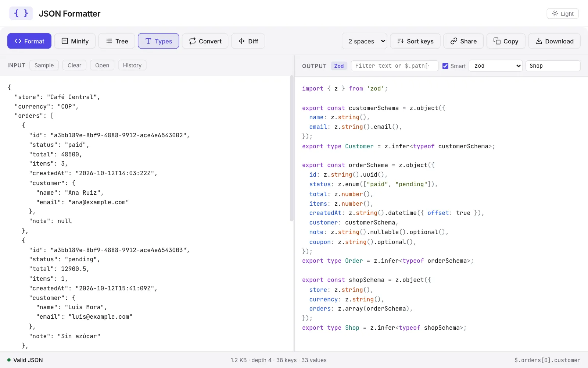This screenshot has height=368, width=588.
Task: Click the Diff split icon
Action: click(x=241, y=41)
